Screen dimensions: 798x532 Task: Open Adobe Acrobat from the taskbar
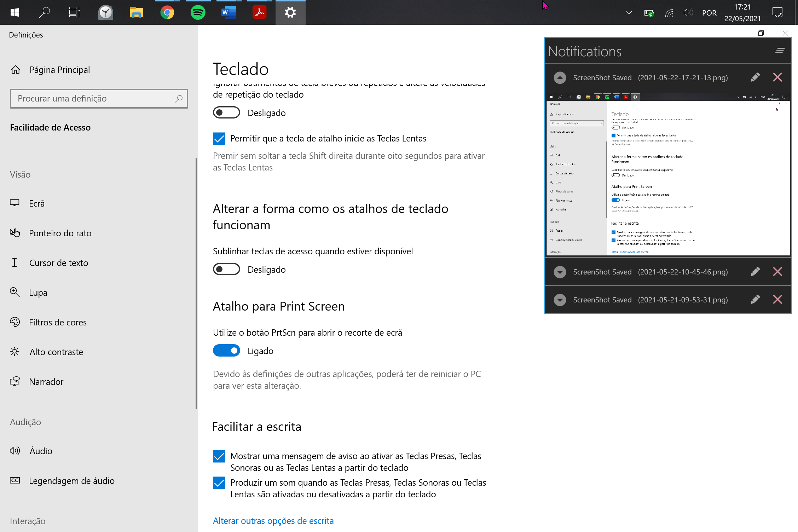coord(259,12)
